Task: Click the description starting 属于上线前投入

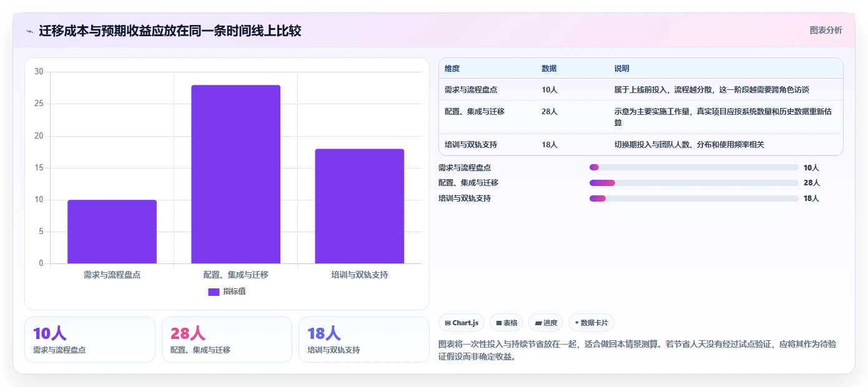Action: [x=712, y=90]
